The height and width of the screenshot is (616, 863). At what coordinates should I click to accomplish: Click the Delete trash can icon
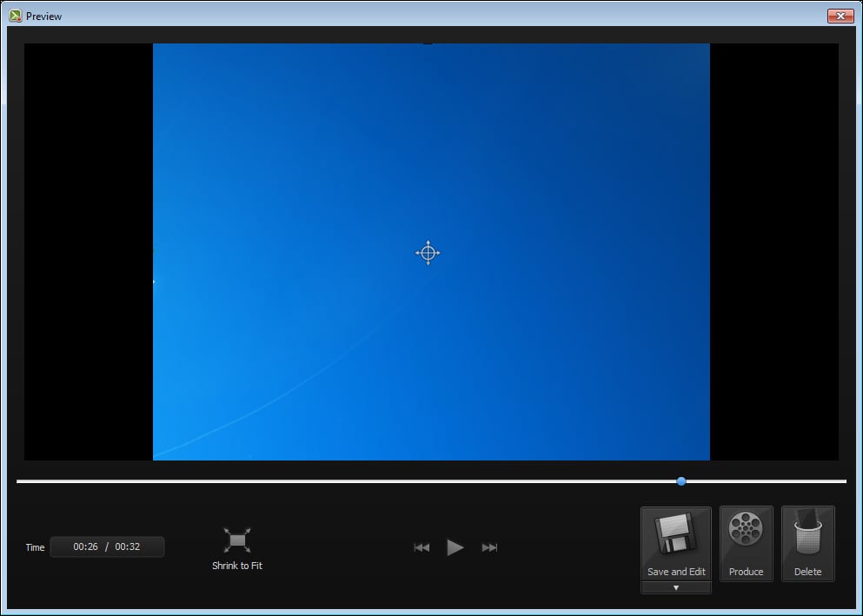(807, 532)
